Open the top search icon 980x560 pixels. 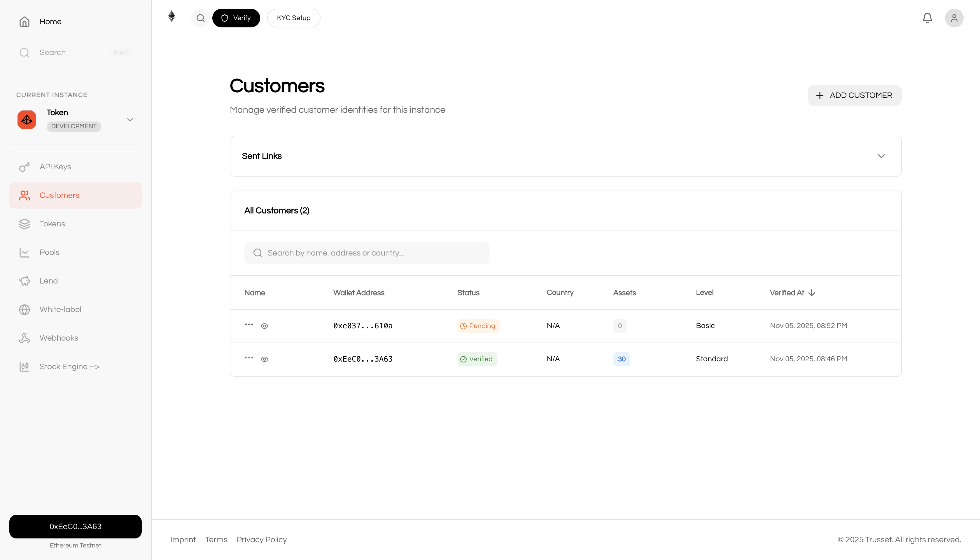(x=201, y=18)
